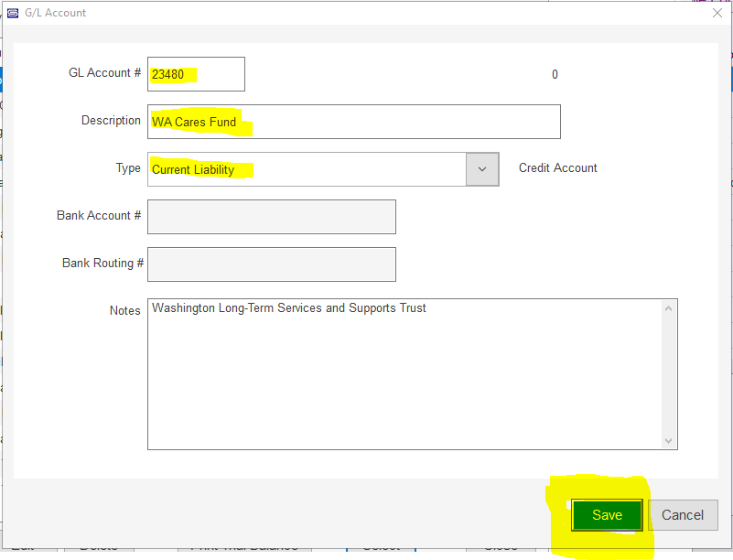Click the Notes vertical scrollbar track

(670, 375)
